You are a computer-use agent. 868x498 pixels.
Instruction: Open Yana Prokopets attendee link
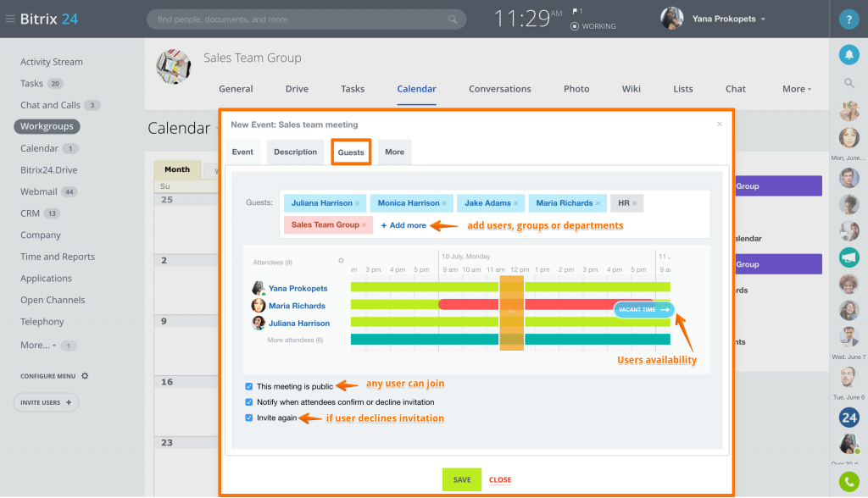[298, 288]
